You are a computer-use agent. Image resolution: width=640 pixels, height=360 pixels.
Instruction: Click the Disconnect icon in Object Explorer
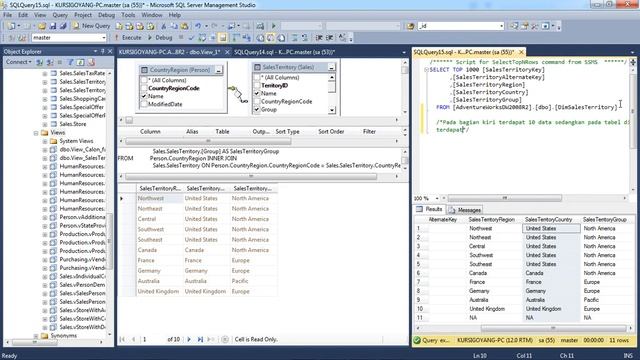point(50,62)
